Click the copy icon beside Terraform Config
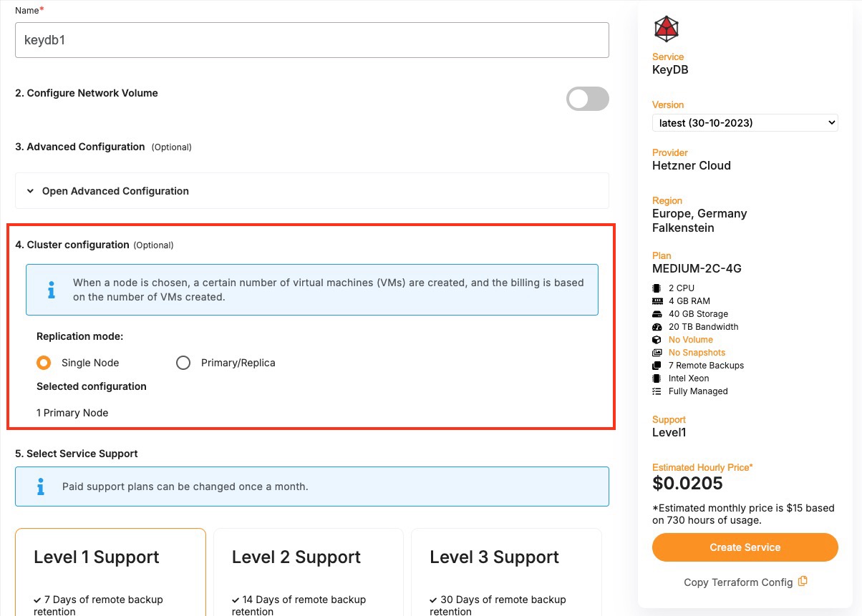 [803, 582]
